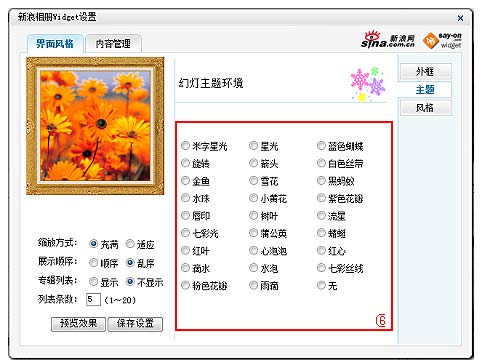Close the 新浪相册Widget设置 dialog
482x362 pixels.
(x=460, y=18)
